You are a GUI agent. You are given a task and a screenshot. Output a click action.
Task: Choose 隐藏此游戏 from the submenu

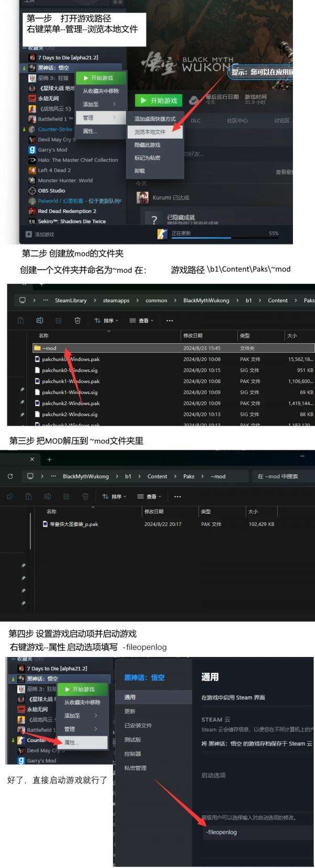155,145
